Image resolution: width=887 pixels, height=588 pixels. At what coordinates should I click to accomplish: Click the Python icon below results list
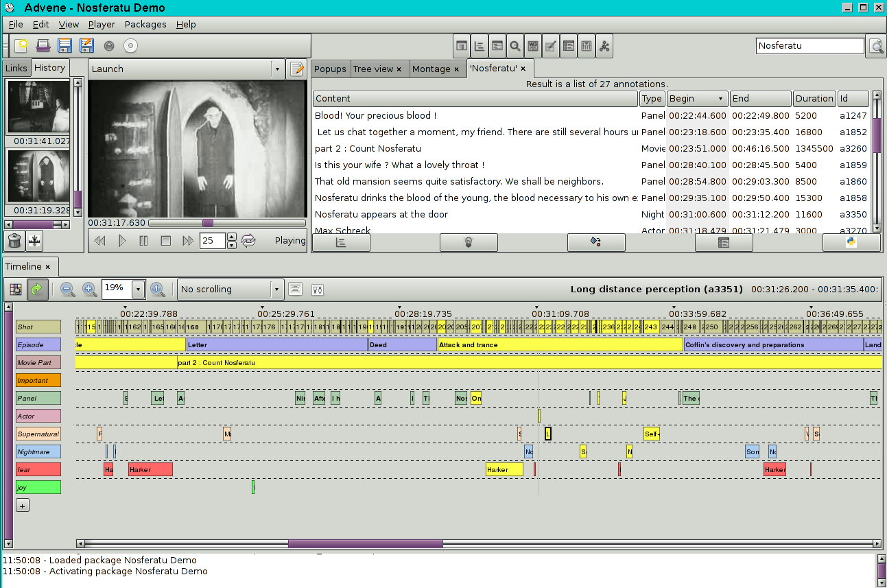(851, 242)
